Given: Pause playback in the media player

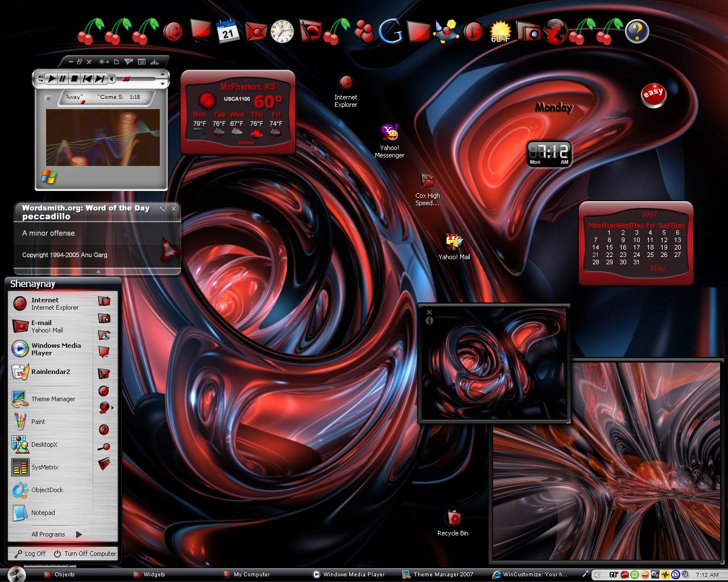Looking at the screenshot, I should (63, 79).
